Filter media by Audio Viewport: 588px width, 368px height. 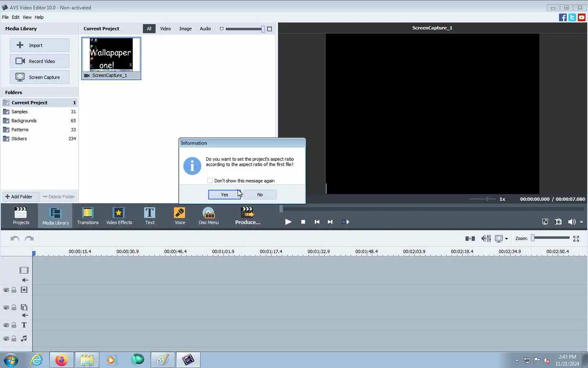205,29
